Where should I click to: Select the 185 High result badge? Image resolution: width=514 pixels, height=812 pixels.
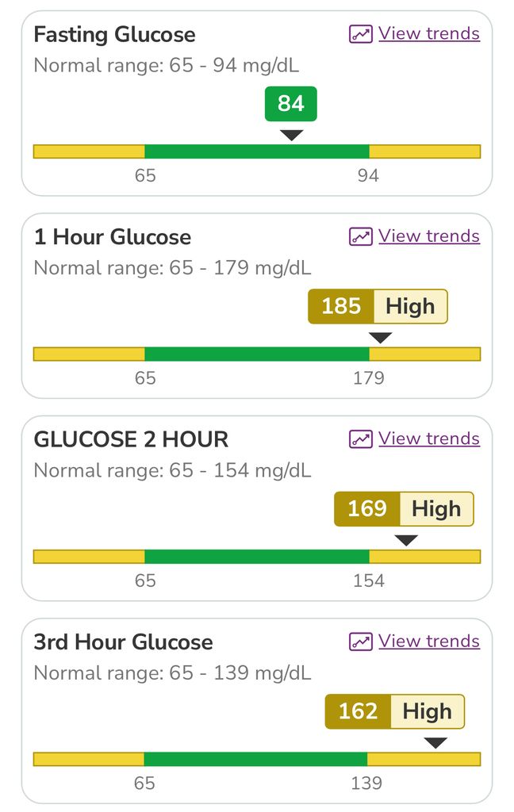(378, 306)
